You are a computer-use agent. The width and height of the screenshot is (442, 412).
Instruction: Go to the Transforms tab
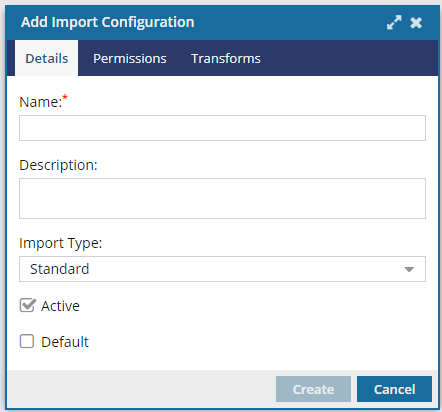pyautogui.click(x=226, y=58)
